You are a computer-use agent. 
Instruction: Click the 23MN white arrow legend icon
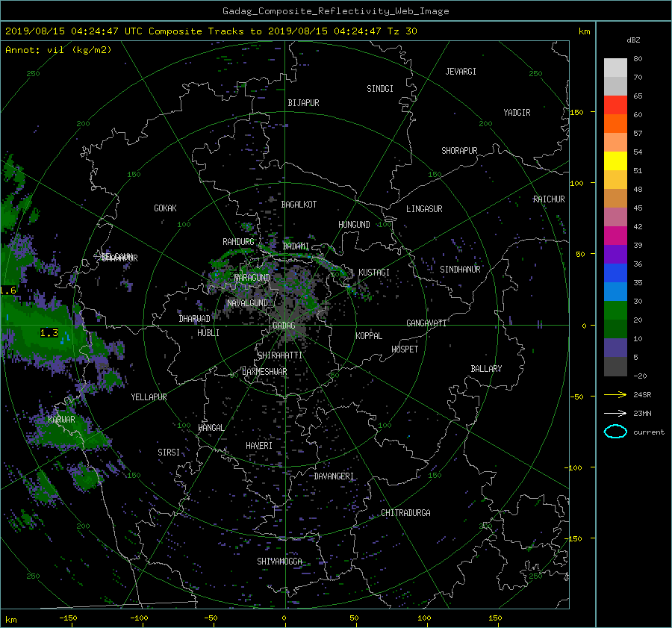(615, 413)
